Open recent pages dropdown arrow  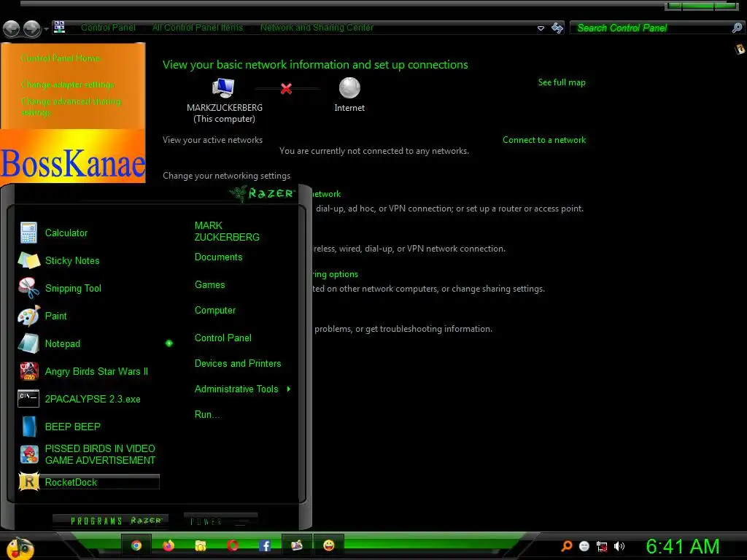[46, 29]
